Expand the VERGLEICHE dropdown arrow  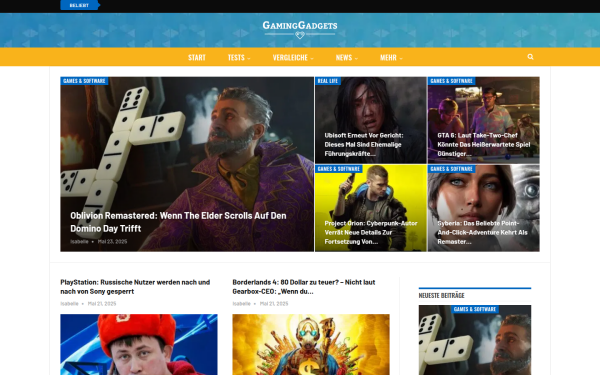[x=312, y=59]
